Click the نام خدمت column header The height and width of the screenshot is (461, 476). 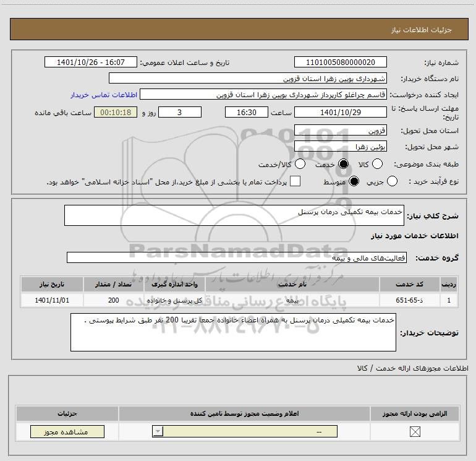292,284
